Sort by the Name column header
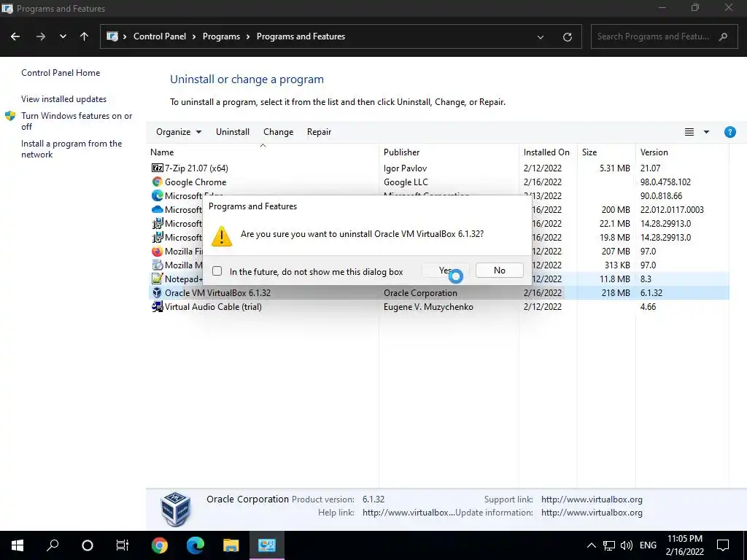 click(x=162, y=152)
